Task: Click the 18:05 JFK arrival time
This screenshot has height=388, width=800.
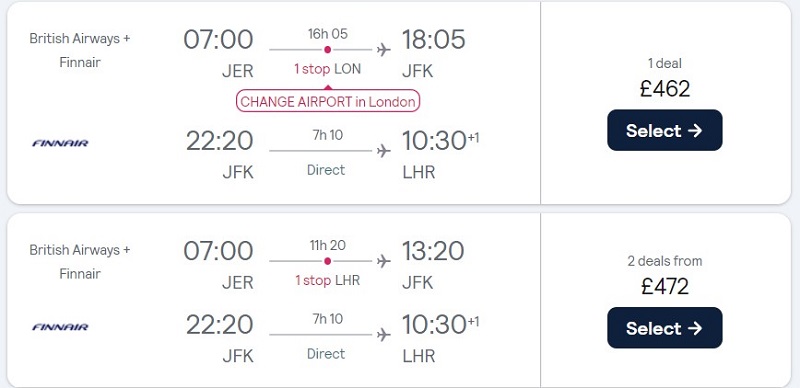Action: (x=433, y=39)
